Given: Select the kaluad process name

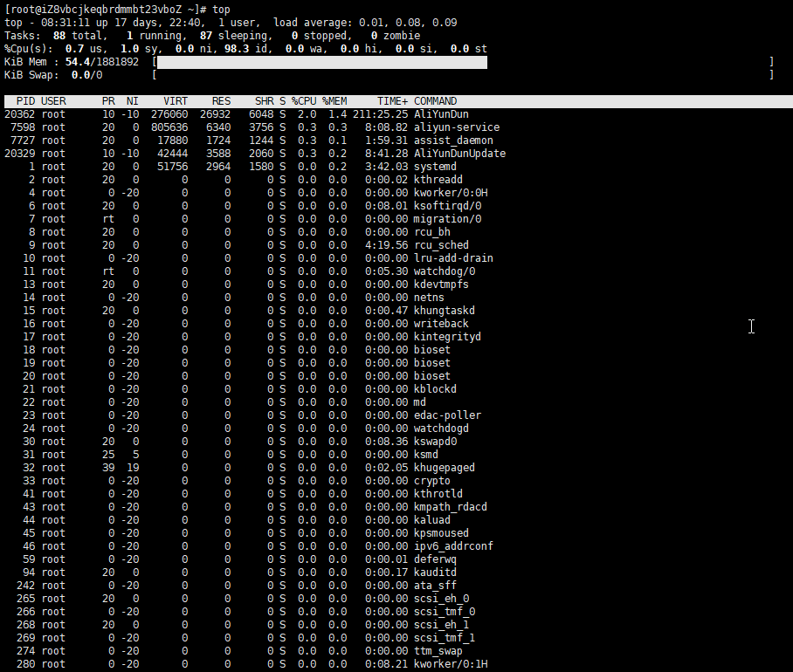Looking at the screenshot, I should point(432,520).
